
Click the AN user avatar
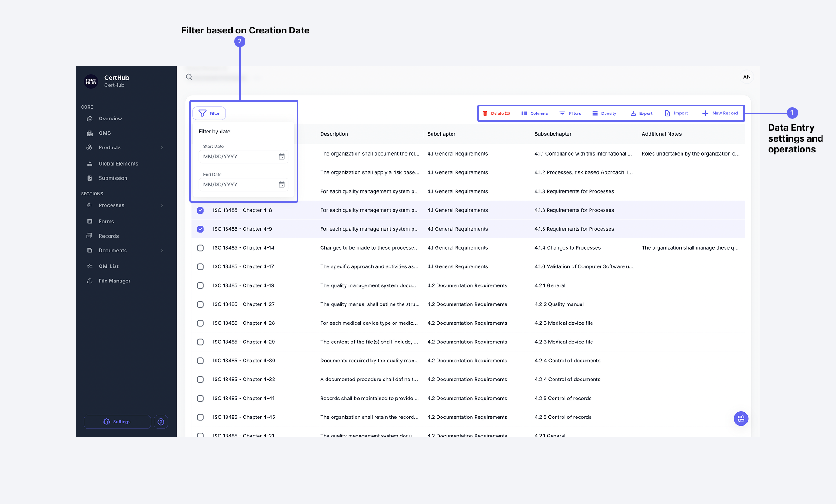746,77
